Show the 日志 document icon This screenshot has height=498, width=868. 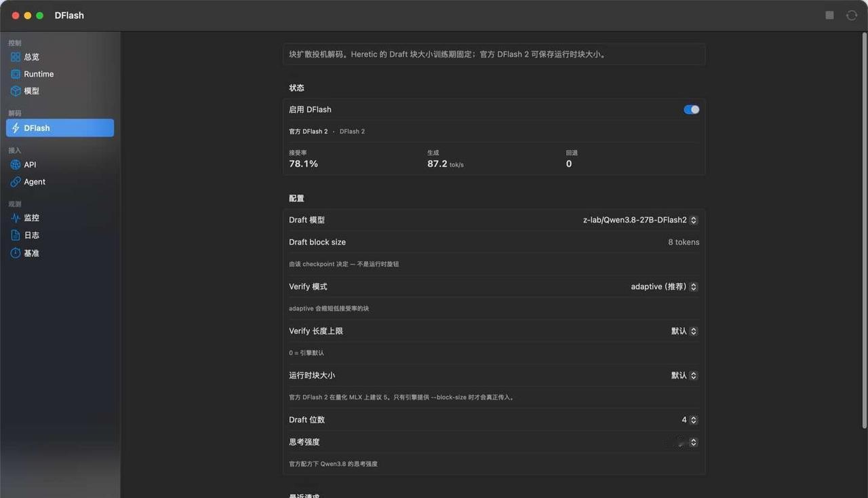[x=16, y=235]
